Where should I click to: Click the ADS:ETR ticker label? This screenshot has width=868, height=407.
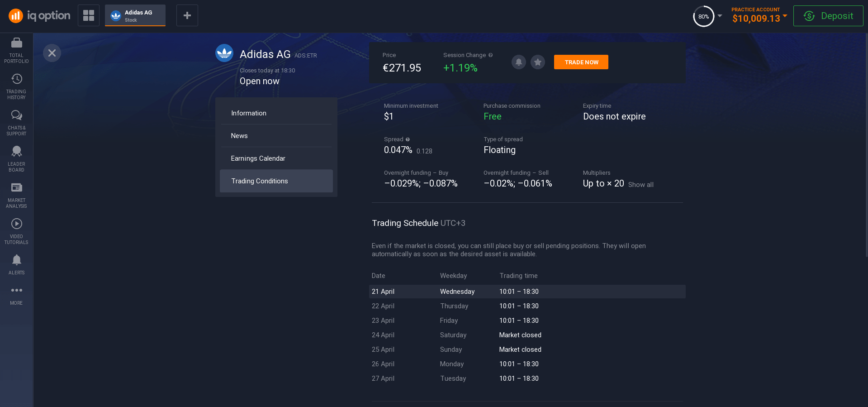(306, 56)
